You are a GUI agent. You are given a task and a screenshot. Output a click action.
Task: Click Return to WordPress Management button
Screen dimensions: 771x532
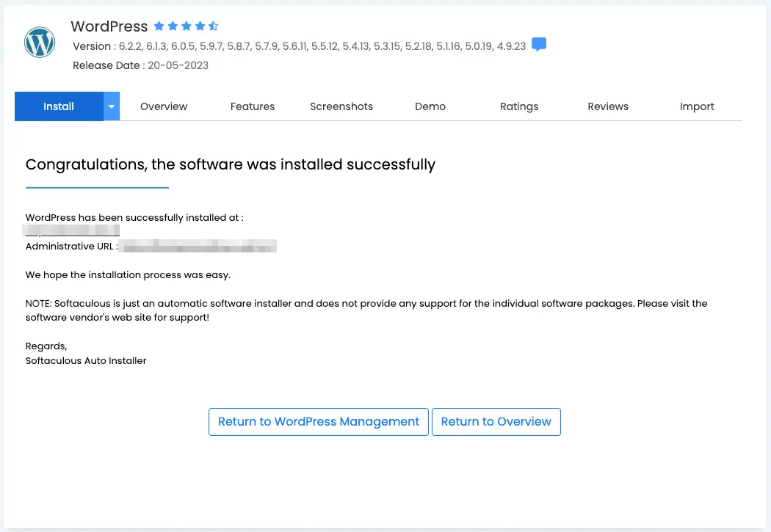[319, 422]
